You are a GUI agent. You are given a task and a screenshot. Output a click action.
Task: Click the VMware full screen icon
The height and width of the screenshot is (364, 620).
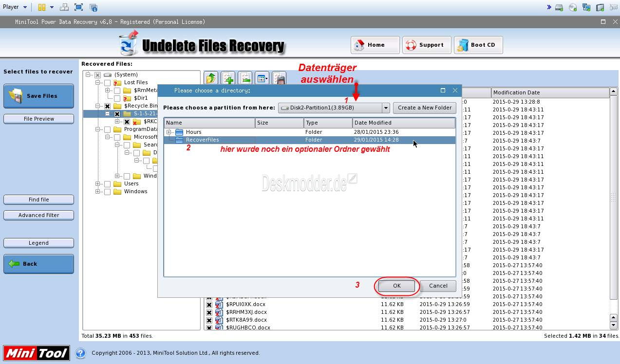[x=78, y=7]
